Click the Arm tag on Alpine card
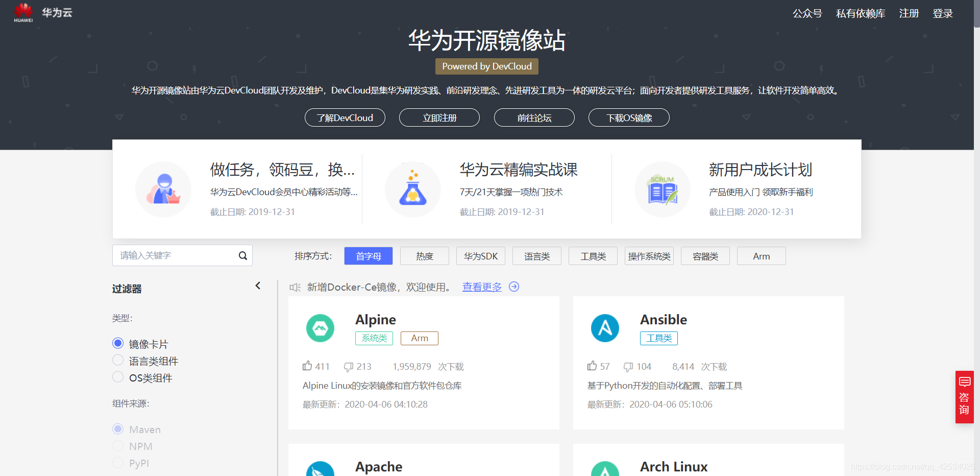The width and height of the screenshot is (980, 476). click(x=420, y=338)
